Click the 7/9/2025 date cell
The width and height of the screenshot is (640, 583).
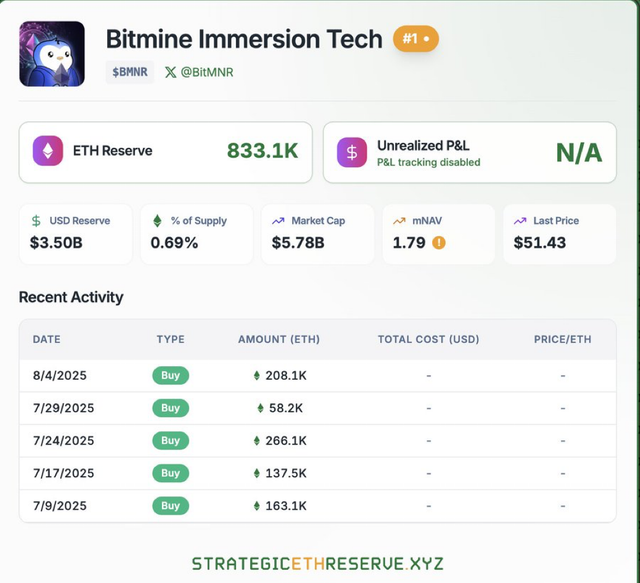coord(60,506)
